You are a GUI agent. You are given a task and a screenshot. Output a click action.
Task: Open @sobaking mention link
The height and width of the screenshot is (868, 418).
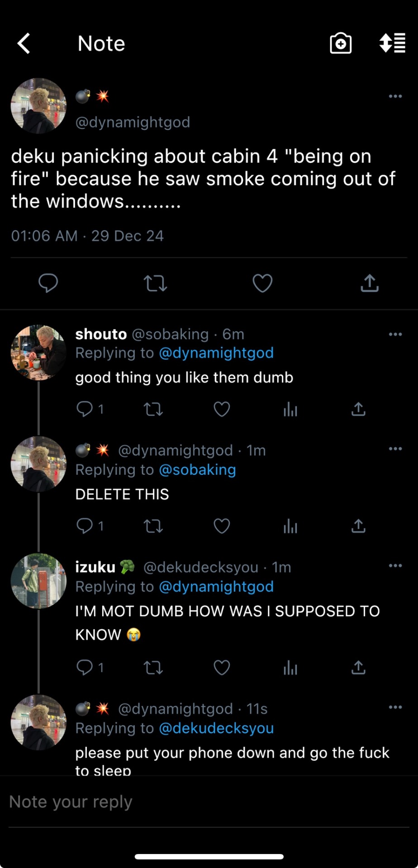coord(197,470)
